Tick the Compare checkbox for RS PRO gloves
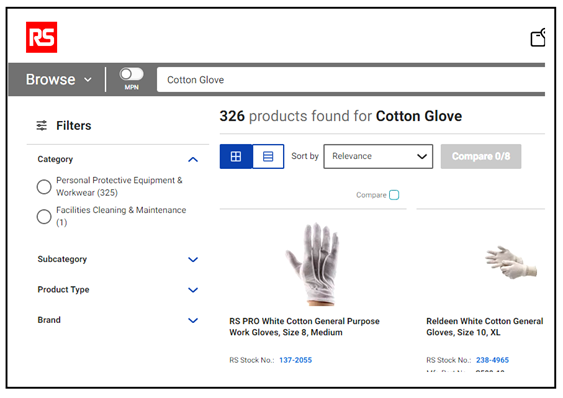This screenshot has height=398, width=563. (394, 195)
